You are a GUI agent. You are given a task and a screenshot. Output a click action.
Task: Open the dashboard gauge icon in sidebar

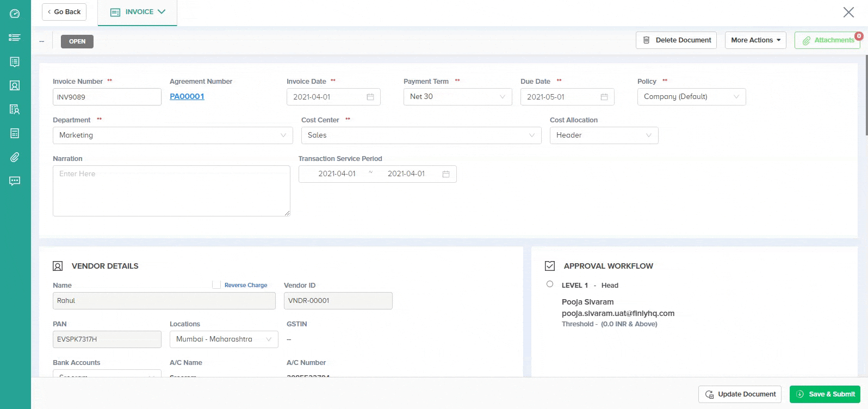coord(15,14)
